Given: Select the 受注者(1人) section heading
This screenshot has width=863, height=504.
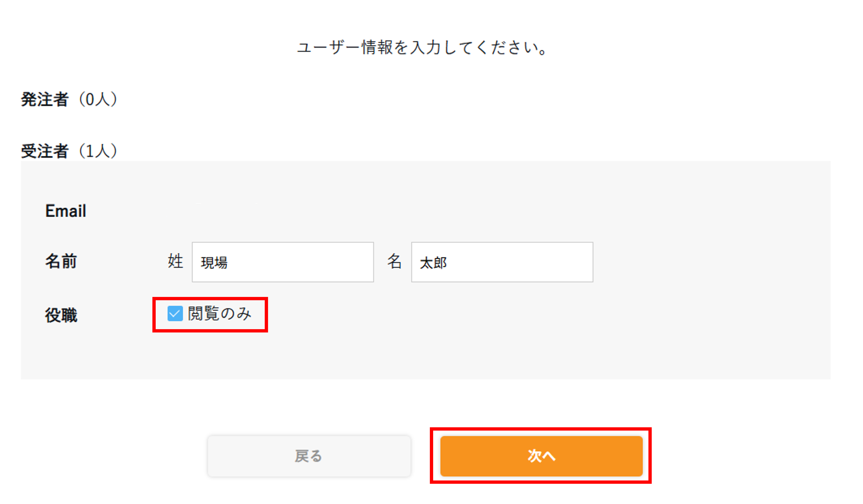Looking at the screenshot, I should pos(69,151).
